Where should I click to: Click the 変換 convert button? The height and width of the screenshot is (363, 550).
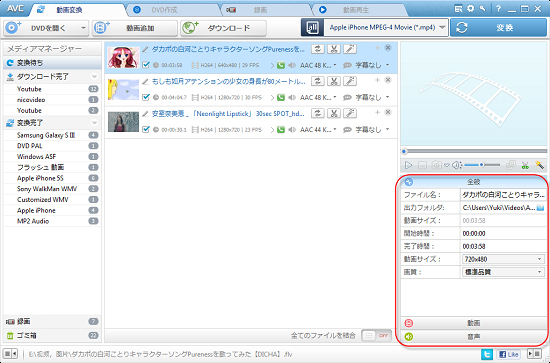tap(498, 28)
